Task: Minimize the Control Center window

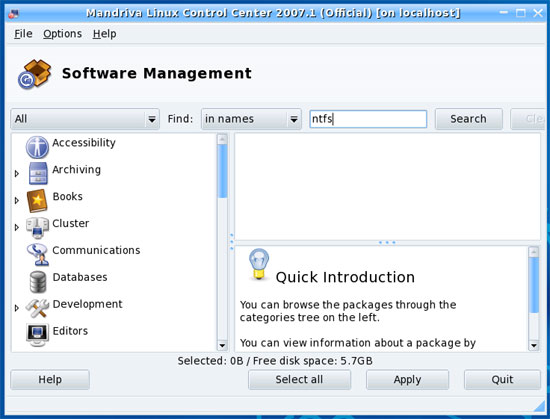Action: 503,13
